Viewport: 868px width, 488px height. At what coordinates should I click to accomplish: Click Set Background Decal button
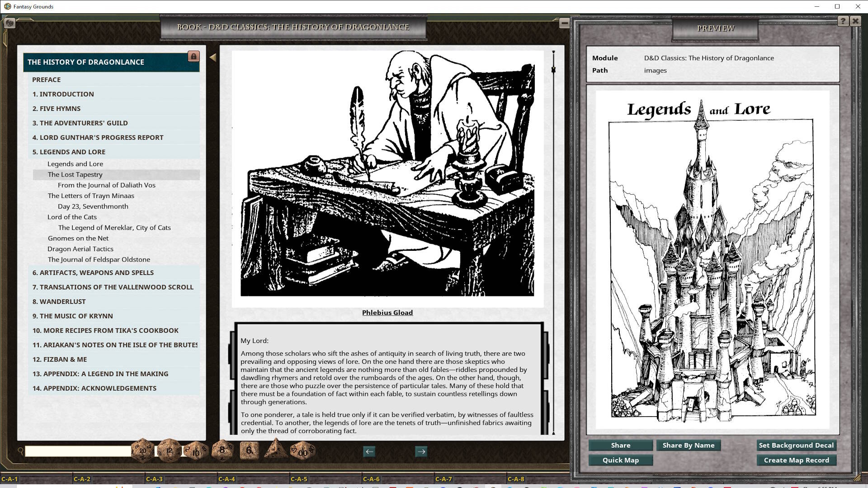click(x=796, y=445)
